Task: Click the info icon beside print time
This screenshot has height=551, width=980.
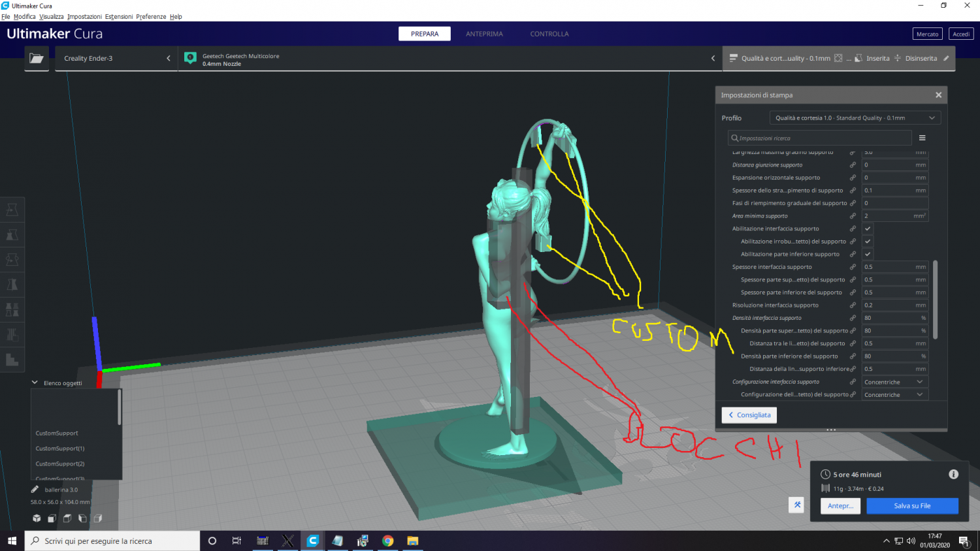Action: click(953, 475)
